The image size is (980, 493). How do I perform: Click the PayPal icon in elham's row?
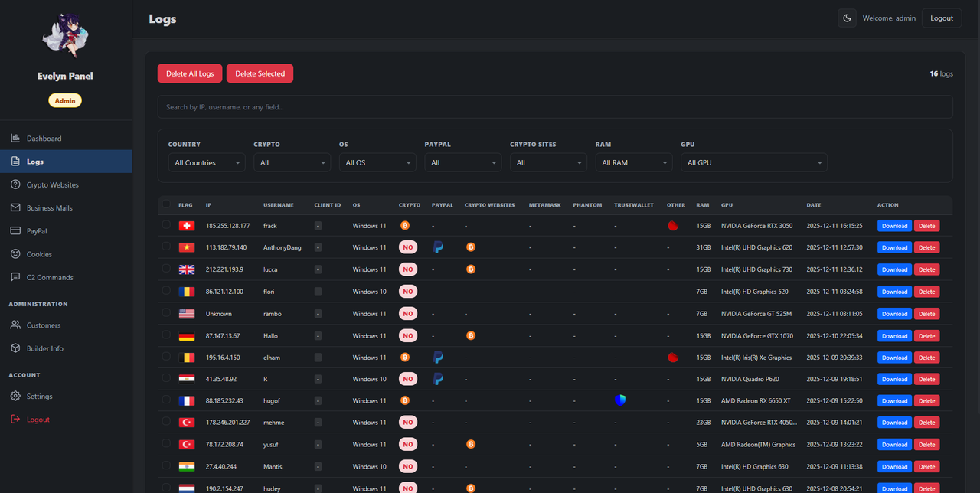438,358
